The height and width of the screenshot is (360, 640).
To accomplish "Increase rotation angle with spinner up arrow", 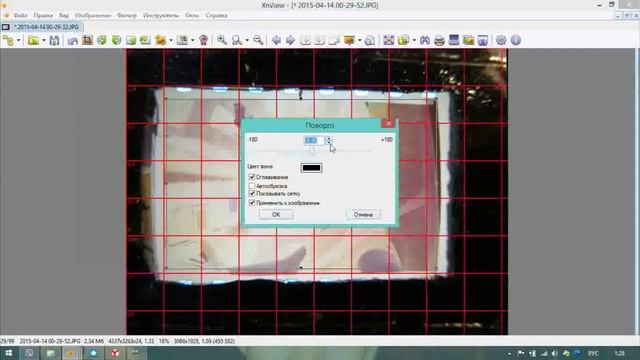I will point(329,138).
